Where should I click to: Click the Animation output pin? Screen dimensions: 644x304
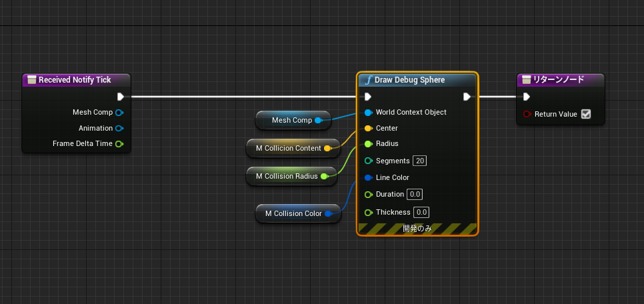point(119,128)
